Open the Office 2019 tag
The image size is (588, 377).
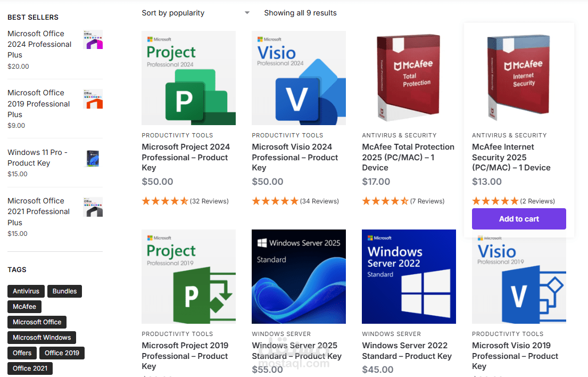pyautogui.click(x=62, y=353)
